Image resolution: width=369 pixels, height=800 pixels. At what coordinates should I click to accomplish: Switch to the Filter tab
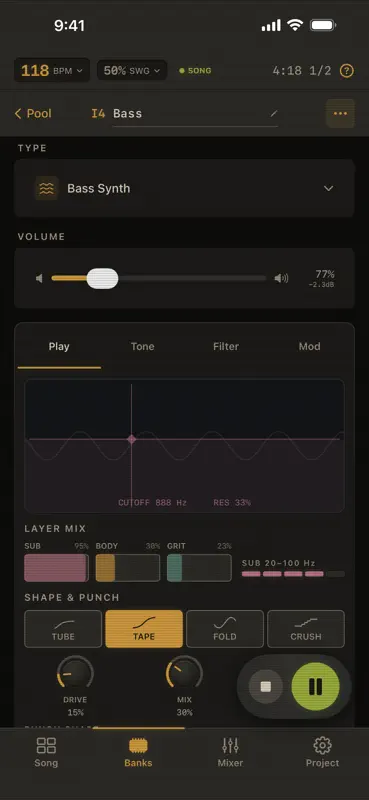click(226, 347)
